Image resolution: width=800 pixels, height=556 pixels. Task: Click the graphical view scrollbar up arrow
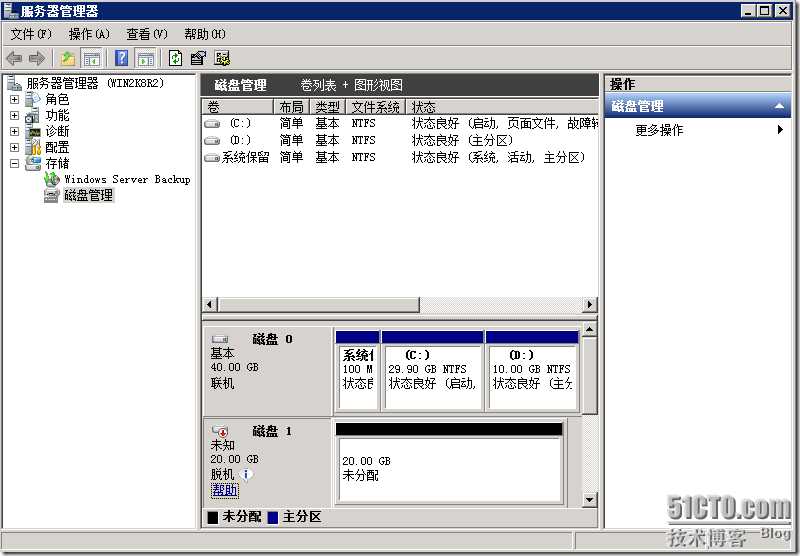(x=589, y=330)
